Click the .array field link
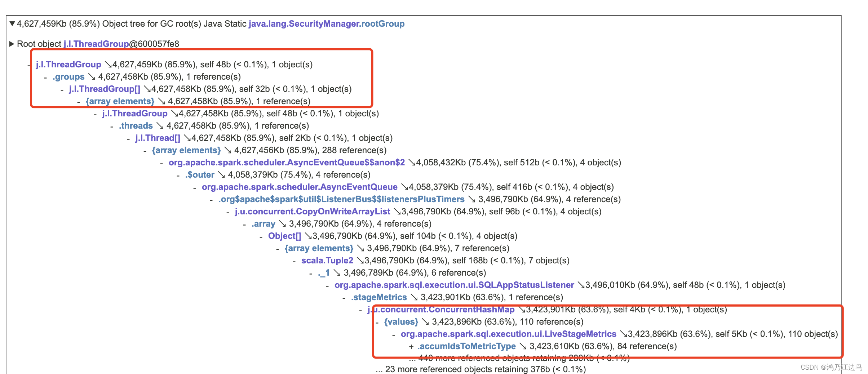868x374 pixels. coord(263,224)
